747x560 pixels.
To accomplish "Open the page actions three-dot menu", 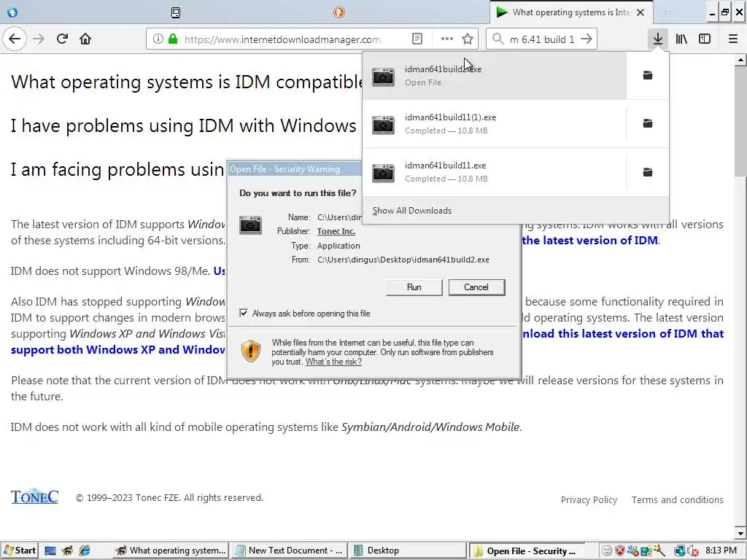I will pyautogui.click(x=447, y=39).
